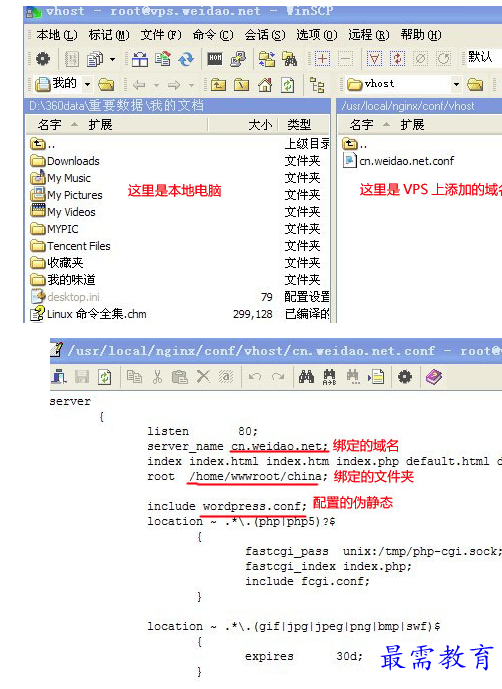Click the open in PuTTY icon

pyautogui.click(x=238, y=58)
